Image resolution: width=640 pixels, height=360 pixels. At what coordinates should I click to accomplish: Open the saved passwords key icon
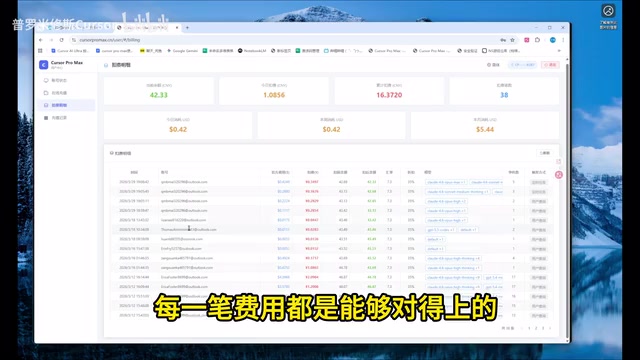(x=503, y=40)
